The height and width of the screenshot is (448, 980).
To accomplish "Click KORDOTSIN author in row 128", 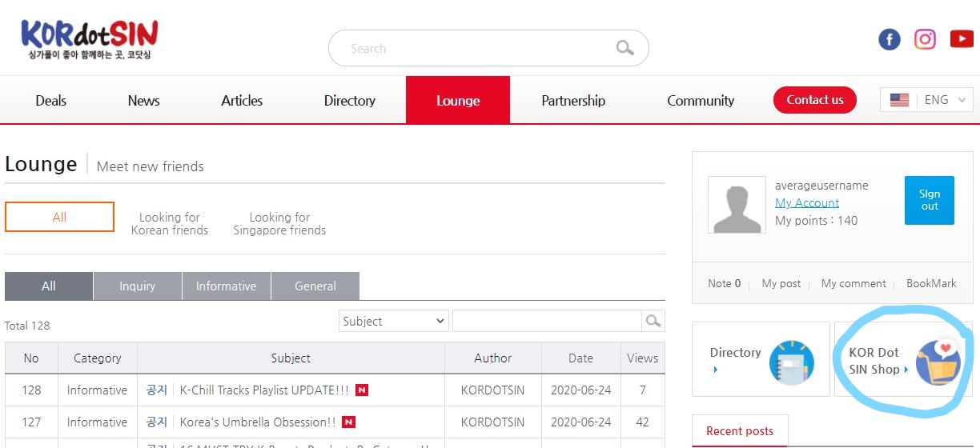I will (x=492, y=390).
